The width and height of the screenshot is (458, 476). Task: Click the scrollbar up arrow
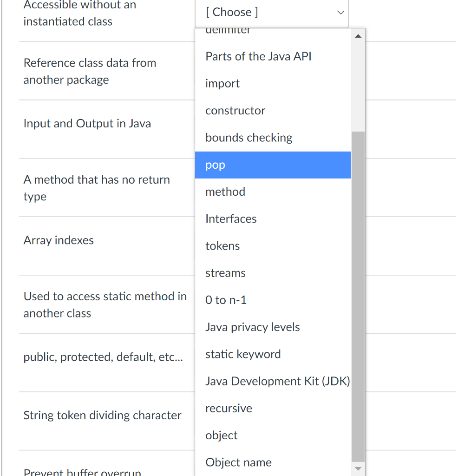(358, 35)
